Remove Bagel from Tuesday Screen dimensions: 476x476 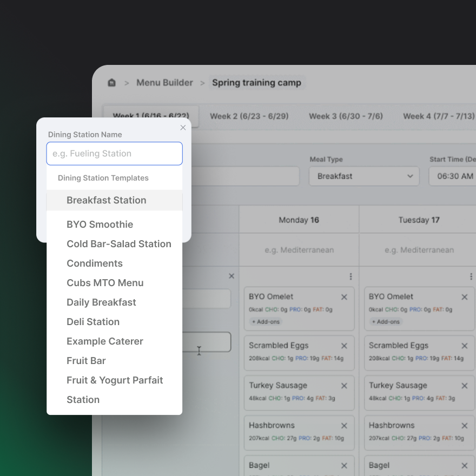pyautogui.click(x=464, y=466)
